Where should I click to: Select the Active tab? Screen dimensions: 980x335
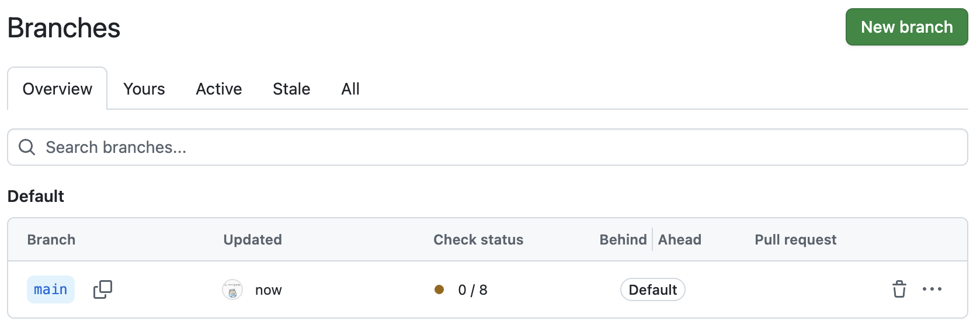pyautogui.click(x=219, y=89)
